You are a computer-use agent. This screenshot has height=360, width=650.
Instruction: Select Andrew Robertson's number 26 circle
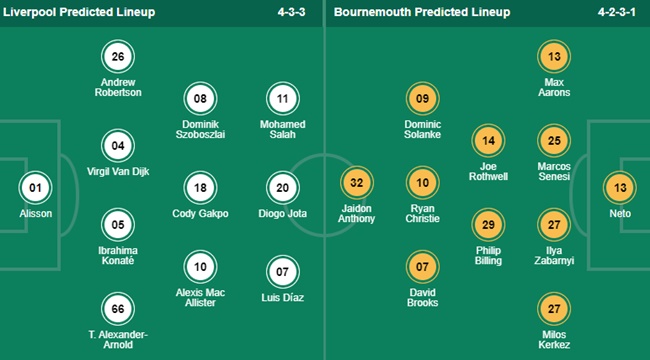click(118, 56)
